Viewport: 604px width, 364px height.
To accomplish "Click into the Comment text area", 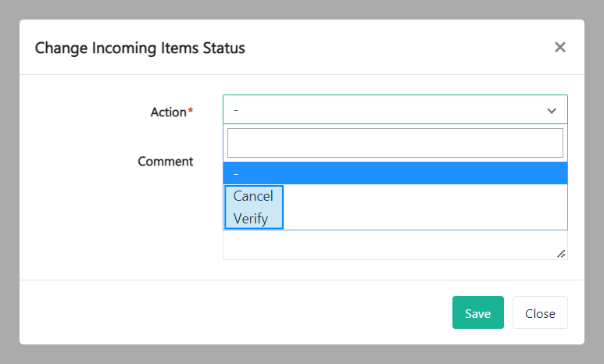I will click(x=391, y=245).
